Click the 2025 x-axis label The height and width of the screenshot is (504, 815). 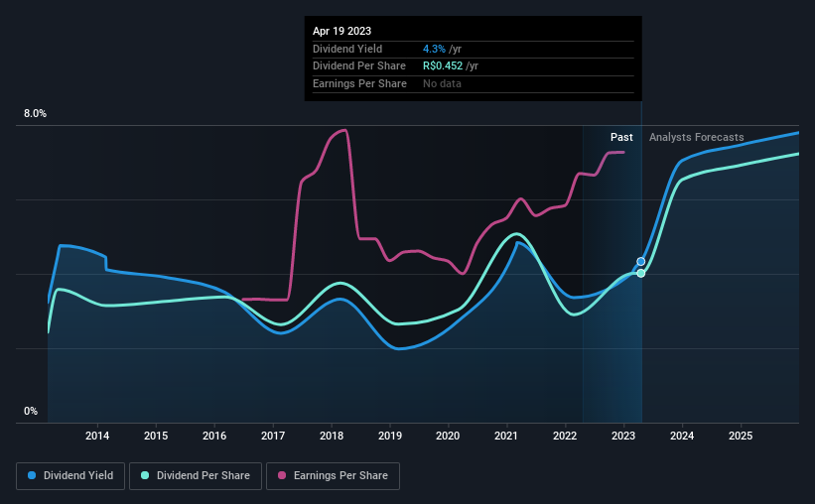(x=741, y=436)
